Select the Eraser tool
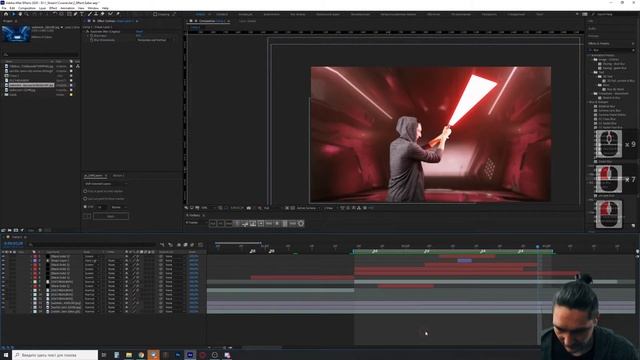This screenshot has height=360, width=640. pyautogui.click(x=102, y=14)
